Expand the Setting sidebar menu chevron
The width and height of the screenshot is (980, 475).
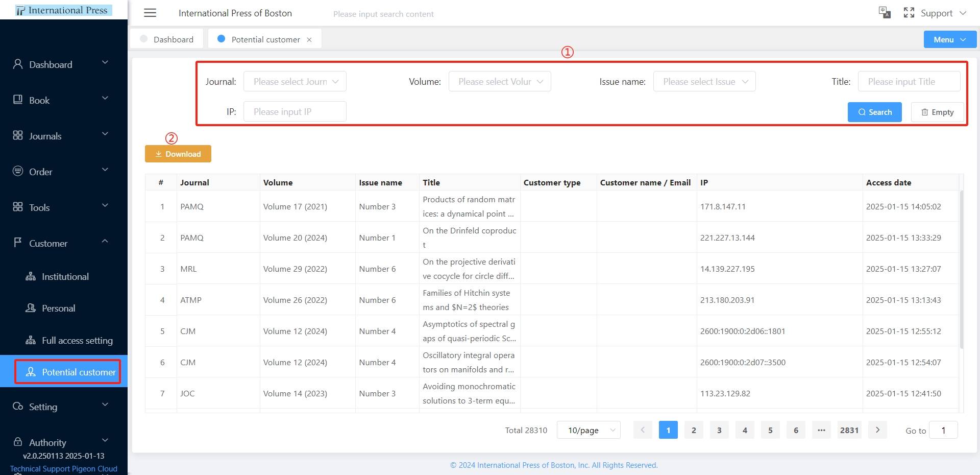pos(105,405)
